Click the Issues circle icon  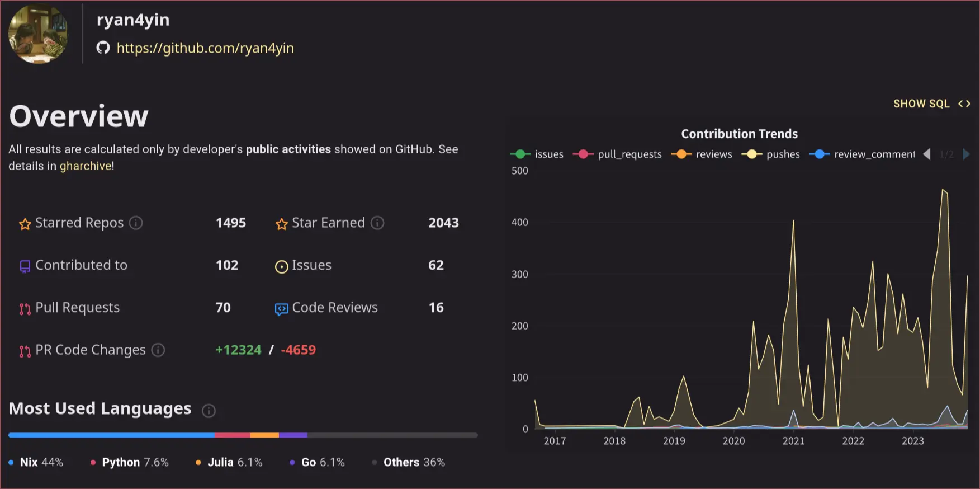click(x=281, y=267)
